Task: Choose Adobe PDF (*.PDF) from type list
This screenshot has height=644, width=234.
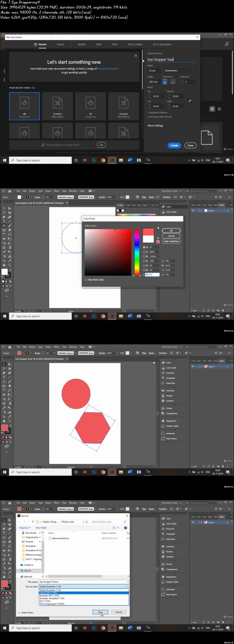Action: (84, 593)
